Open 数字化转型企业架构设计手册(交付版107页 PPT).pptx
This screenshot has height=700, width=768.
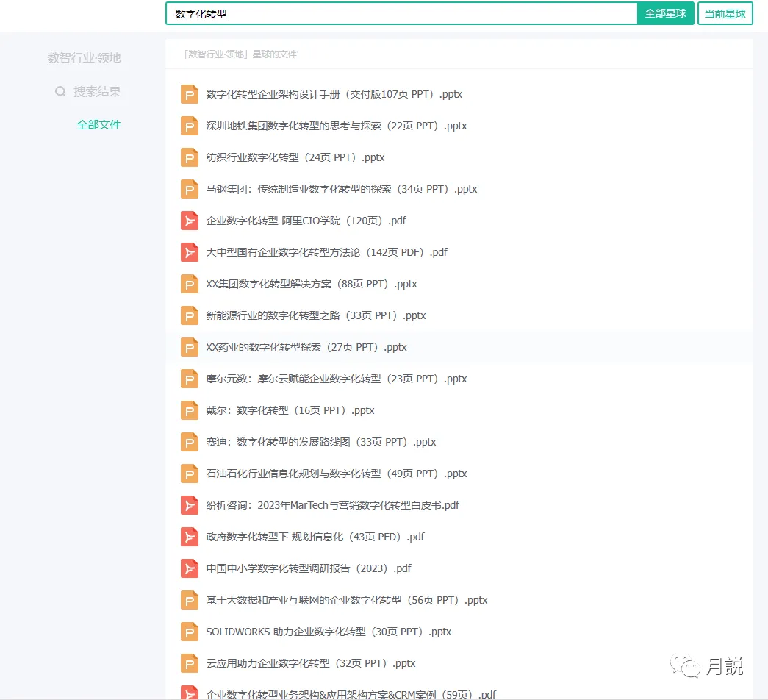[334, 94]
